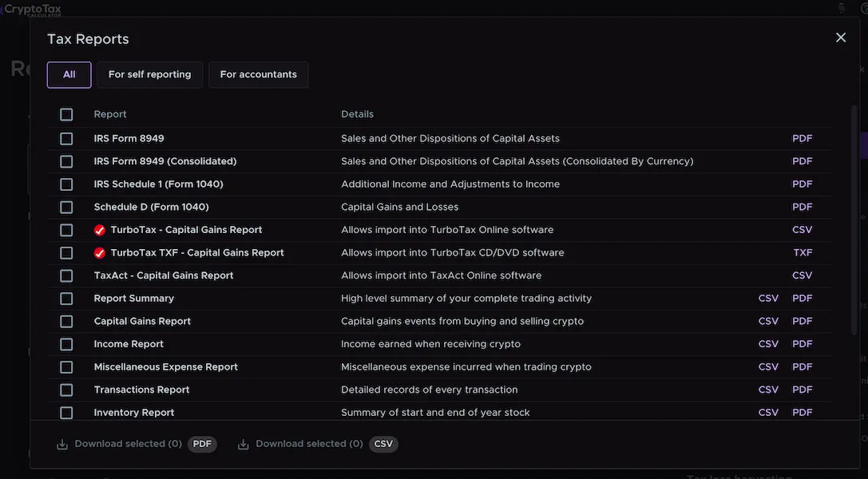Click the red check badge on TurboTax TXF
868x479 pixels.
tap(100, 253)
